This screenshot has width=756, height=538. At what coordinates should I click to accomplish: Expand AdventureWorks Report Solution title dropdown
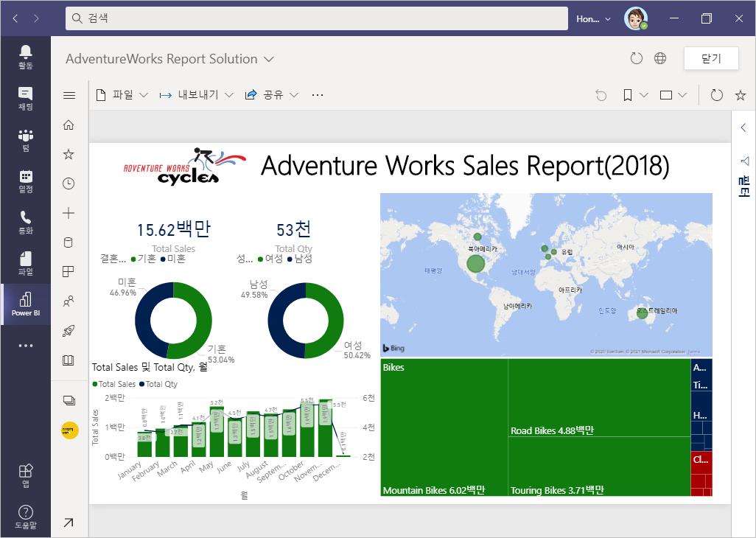pyautogui.click(x=269, y=59)
